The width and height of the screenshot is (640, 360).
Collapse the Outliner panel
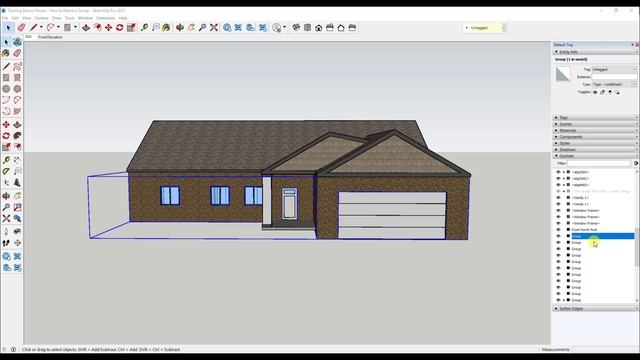coord(596,156)
